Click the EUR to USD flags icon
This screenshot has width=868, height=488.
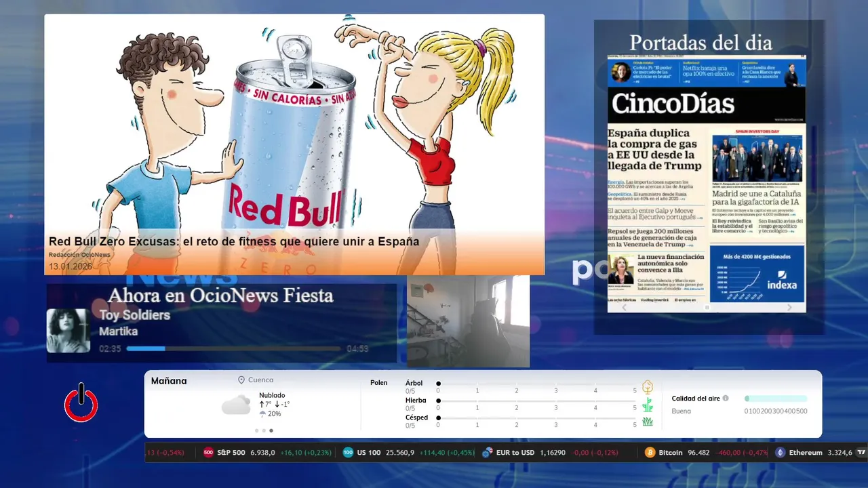pos(487,453)
